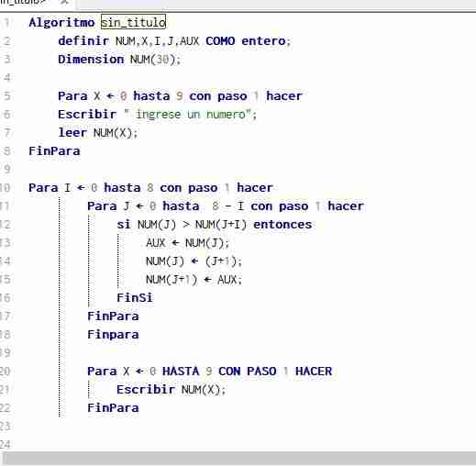Click the lowercase Finpara keyword on line 18
Viewport: 476px width, 466px height.
pos(113,334)
